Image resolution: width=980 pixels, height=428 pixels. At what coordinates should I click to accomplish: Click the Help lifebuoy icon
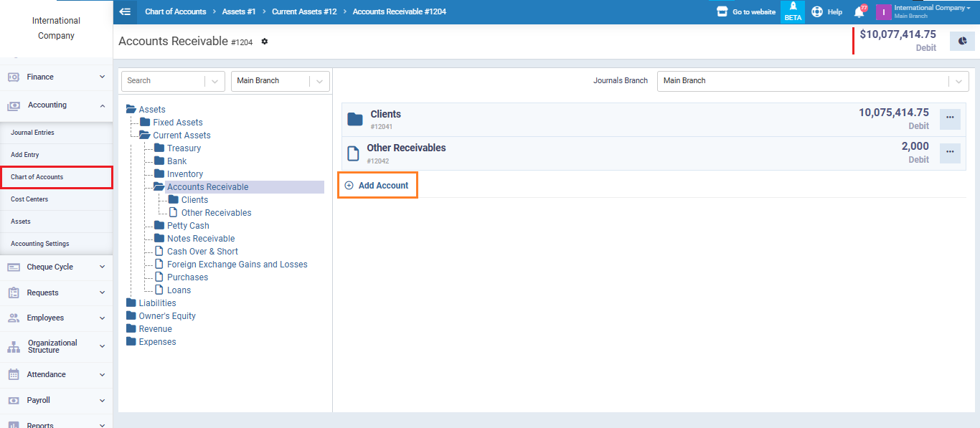coord(817,12)
